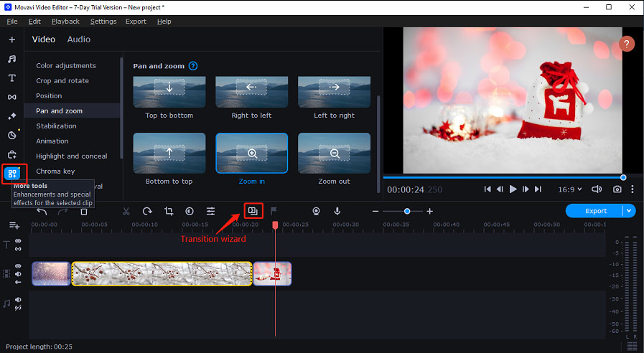Rotate the clip with rotate icon
This screenshot has height=353, width=644.
point(147,212)
